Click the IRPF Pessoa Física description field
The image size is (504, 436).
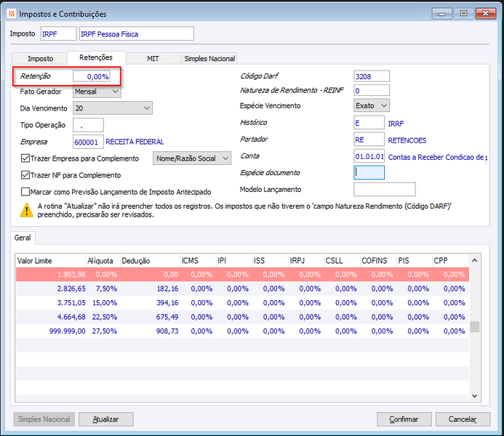(137, 33)
